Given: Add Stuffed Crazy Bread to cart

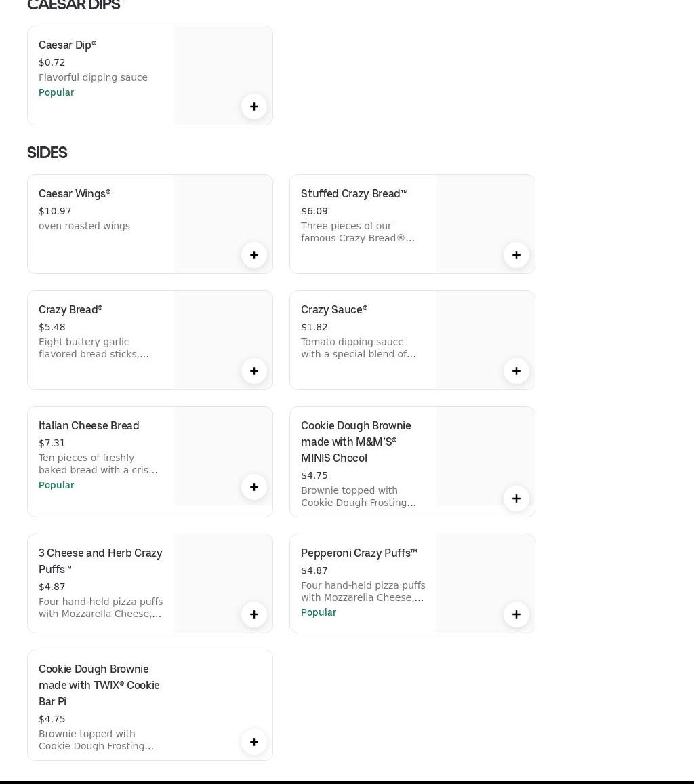Looking at the screenshot, I should [x=516, y=255].
